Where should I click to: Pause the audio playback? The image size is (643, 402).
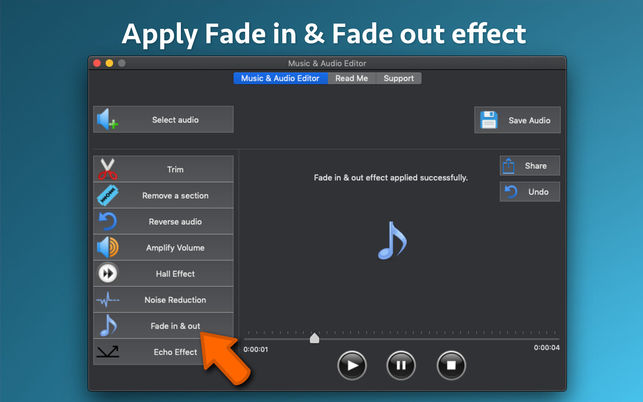(x=401, y=365)
